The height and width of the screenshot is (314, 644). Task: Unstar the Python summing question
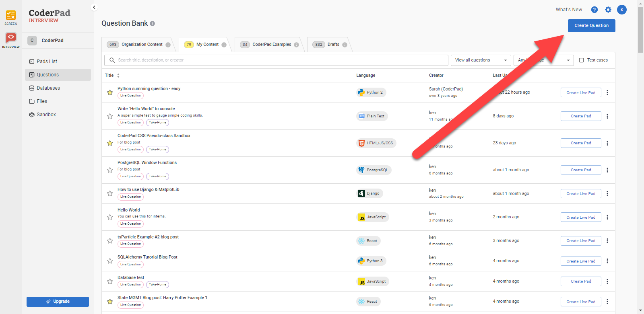pos(110,92)
